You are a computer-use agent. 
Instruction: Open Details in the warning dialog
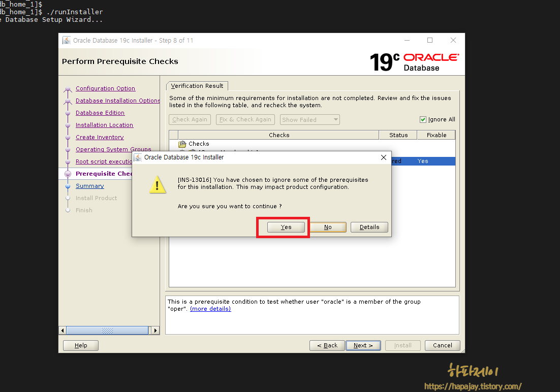click(369, 227)
